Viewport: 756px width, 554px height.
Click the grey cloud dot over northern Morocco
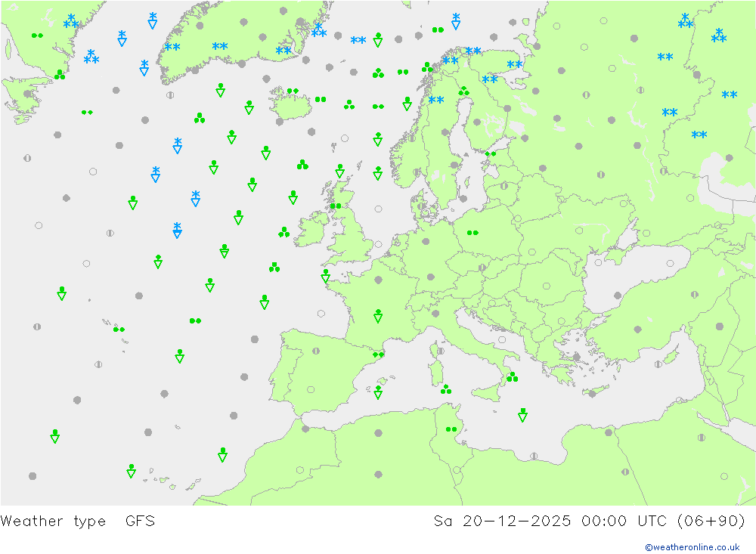click(305, 429)
